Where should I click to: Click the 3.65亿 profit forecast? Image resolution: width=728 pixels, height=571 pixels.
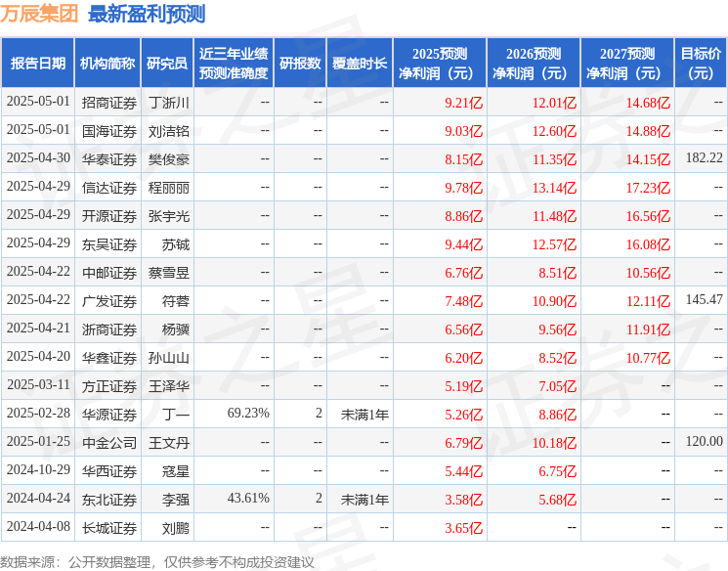tap(464, 528)
